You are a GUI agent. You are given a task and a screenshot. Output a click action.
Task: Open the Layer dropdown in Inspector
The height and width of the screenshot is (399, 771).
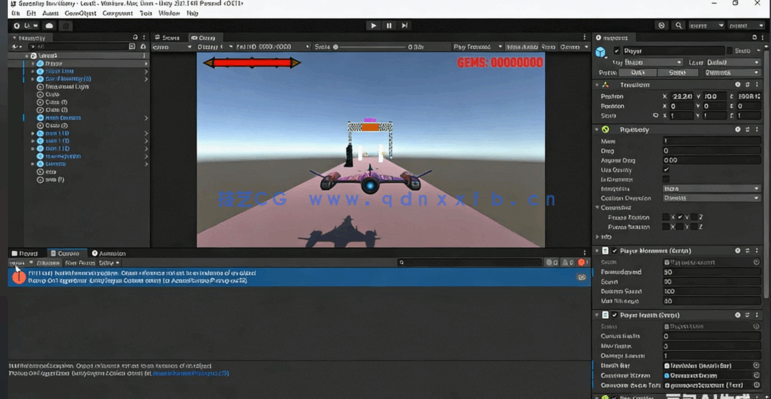[x=733, y=62]
